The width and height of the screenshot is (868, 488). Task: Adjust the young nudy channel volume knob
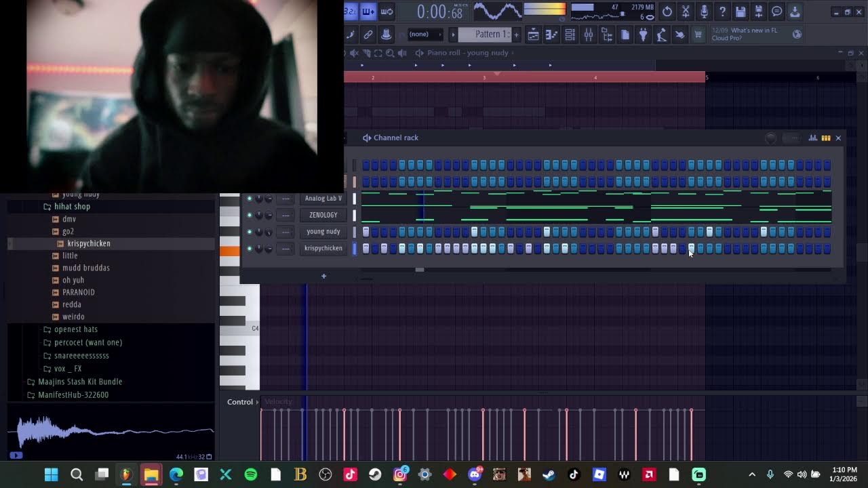[x=269, y=232]
